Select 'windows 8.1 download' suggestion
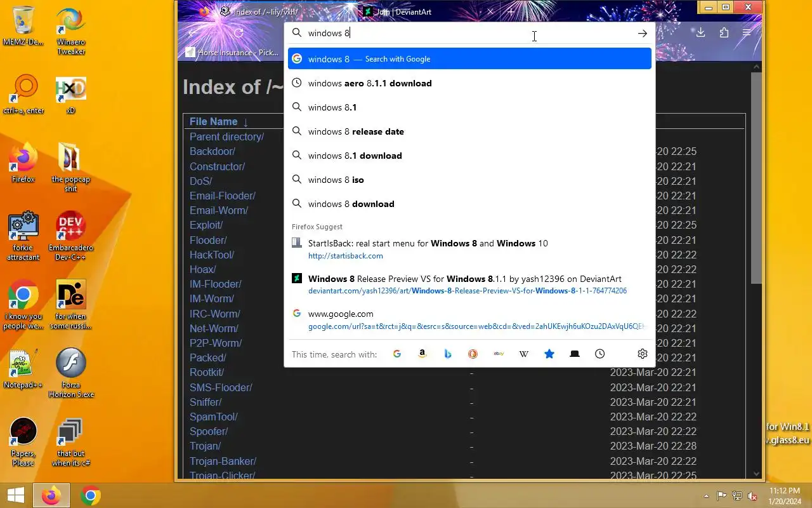 point(469,156)
